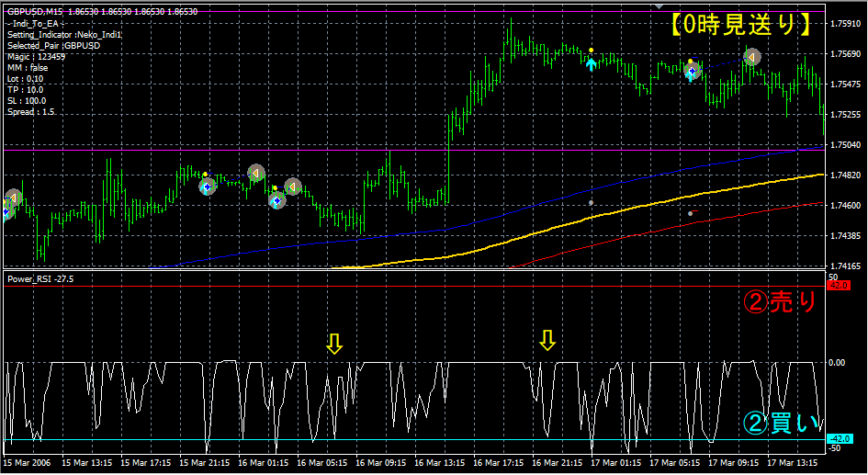Viewport: 868px width, 475px height.
Task: Click the 17 Mar 09:15 time label
Action: [734, 463]
